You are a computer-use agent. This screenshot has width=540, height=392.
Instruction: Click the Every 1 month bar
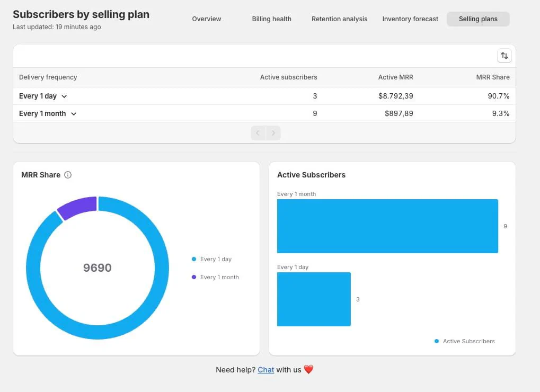coord(387,226)
